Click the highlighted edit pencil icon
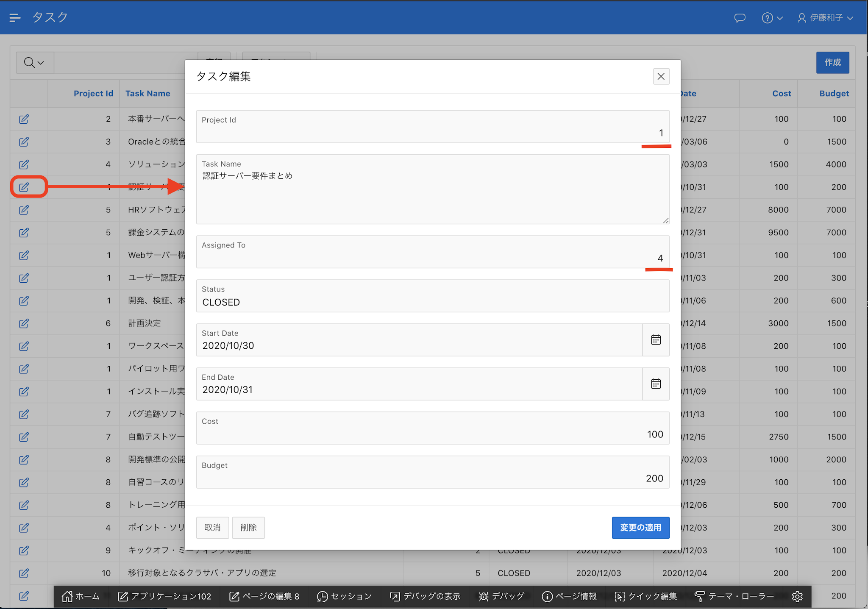Image resolution: width=868 pixels, height=609 pixels. 24,187
